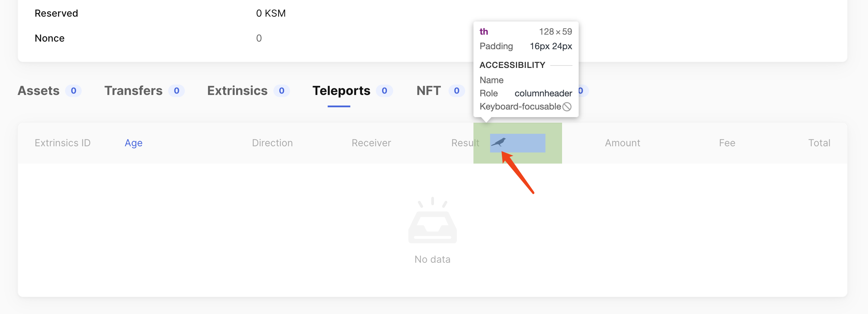Click the Reserved label
The height and width of the screenshot is (314, 868).
(x=56, y=13)
